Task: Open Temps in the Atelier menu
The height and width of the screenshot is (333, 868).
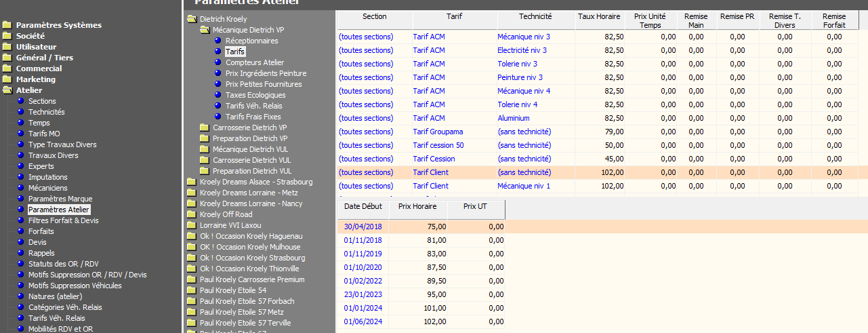Action: [39, 123]
